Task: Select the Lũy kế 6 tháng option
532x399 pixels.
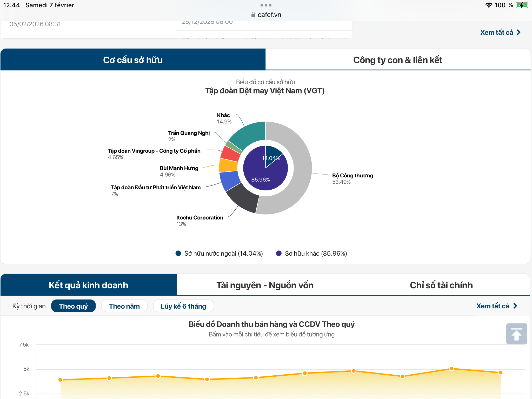Action: coord(183,306)
